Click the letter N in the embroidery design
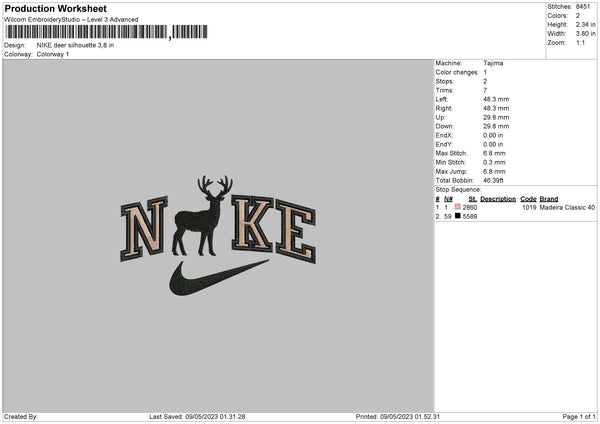Image resolution: width=600 pixels, height=424 pixels. 144,229
